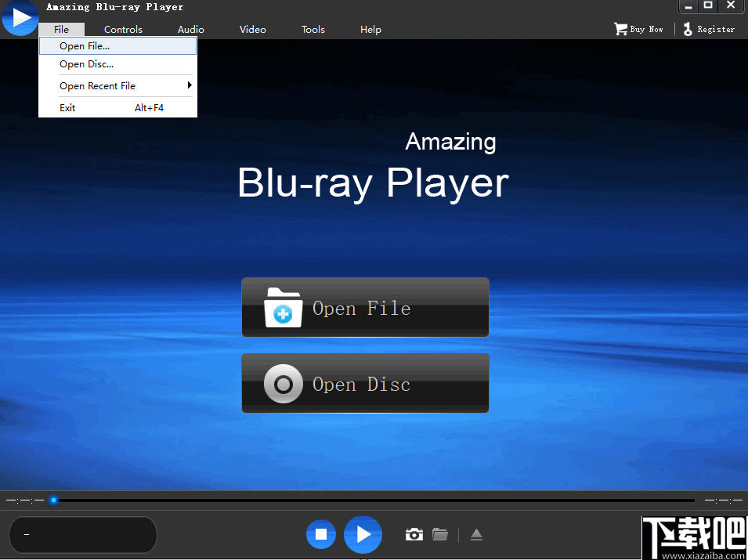Viewport: 748px width, 560px height.
Task: Open the Audio menu
Action: pos(190,29)
